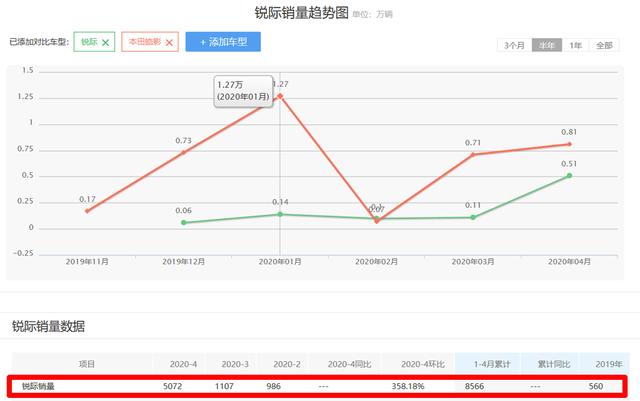640x401 pixels.
Task: Click the 358.18% table cell
Action: 408,386
